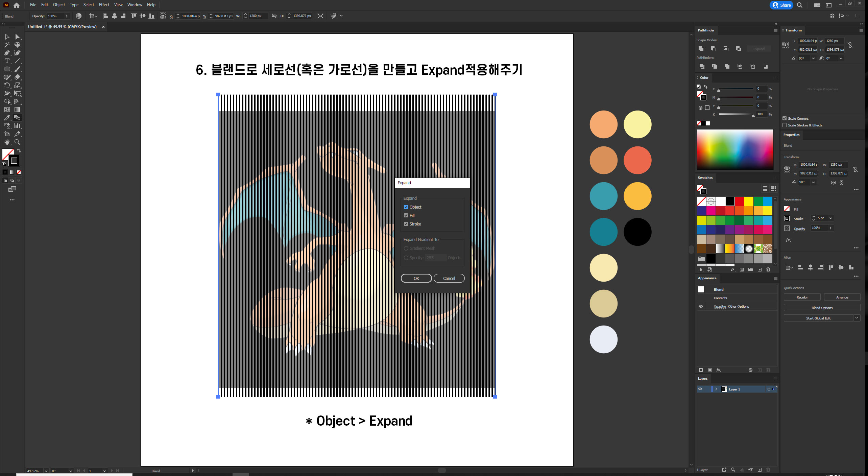The height and width of the screenshot is (476, 868).
Task: Select the Shape Builder tool
Action: pyautogui.click(x=7, y=101)
